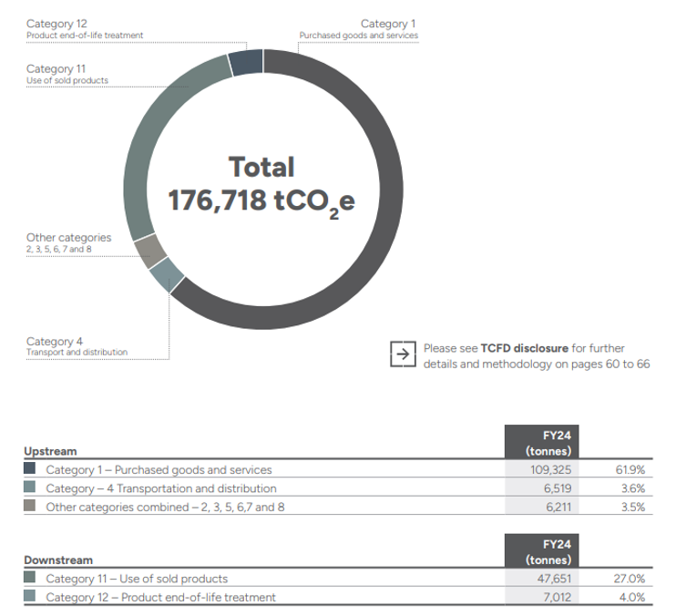Click the Category 12 end-of-life legend swatch

pos(30,596)
